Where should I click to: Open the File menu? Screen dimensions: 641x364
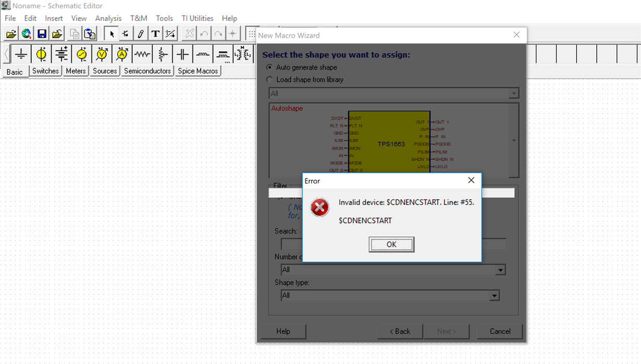tap(10, 18)
